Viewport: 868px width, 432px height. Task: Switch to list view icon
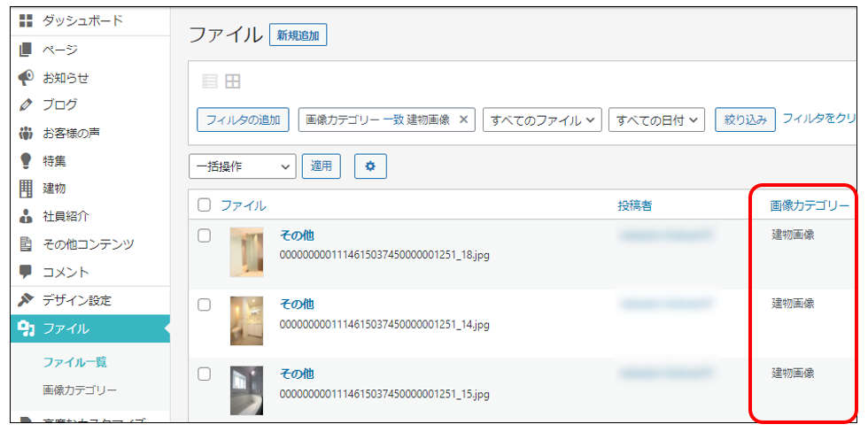click(x=210, y=82)
